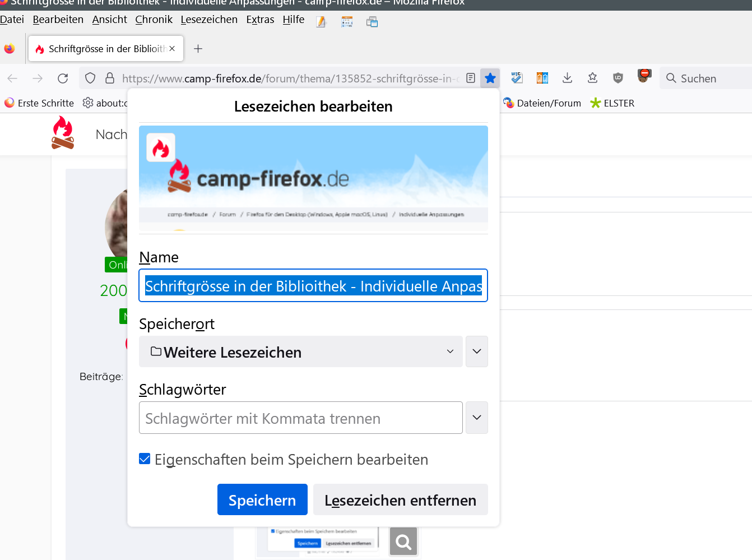This screenshot has width=752, height=560.
Task: Expand the folder tree next to Speicherort
Action: [476, 352]
